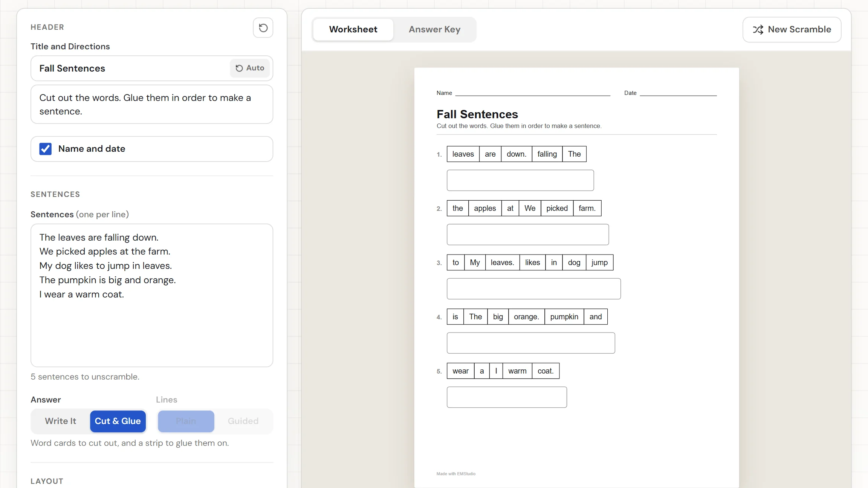Click 'Made with EMStudio' footer text

coord(456,474)
